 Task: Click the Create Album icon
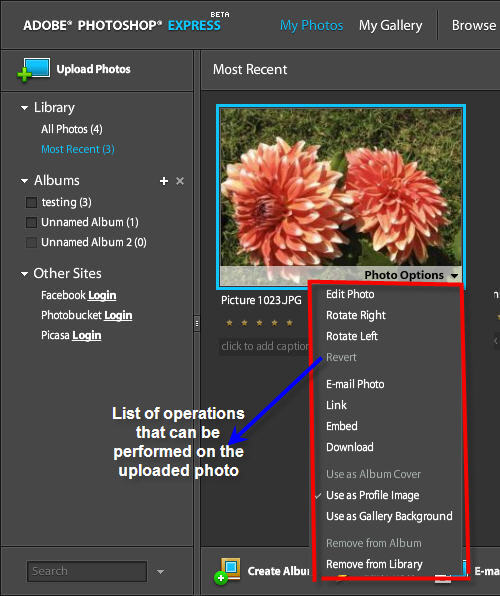pos(227,571)
